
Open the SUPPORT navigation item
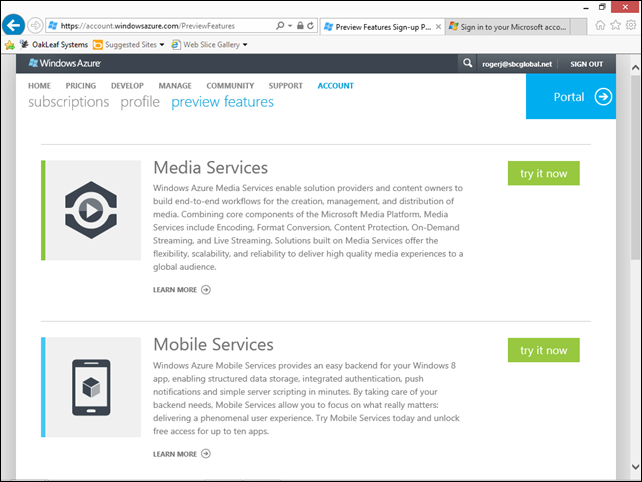tap(285, 86)
